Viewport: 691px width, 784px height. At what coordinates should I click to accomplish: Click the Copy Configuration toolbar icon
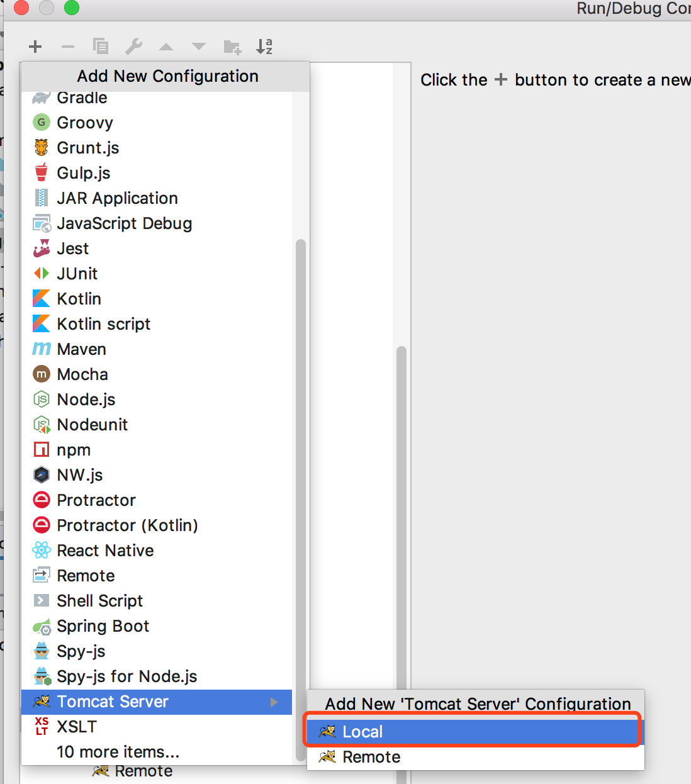[x=101, y=46]
